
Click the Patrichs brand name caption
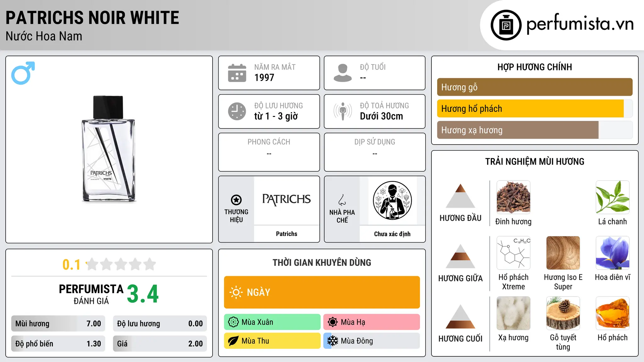point(286,234)
